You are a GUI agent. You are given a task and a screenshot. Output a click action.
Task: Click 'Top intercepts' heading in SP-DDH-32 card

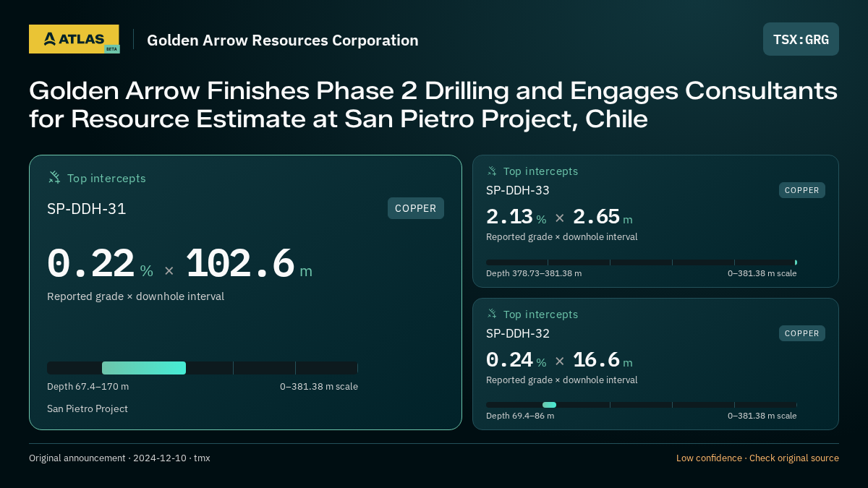(x=540, y=314)
